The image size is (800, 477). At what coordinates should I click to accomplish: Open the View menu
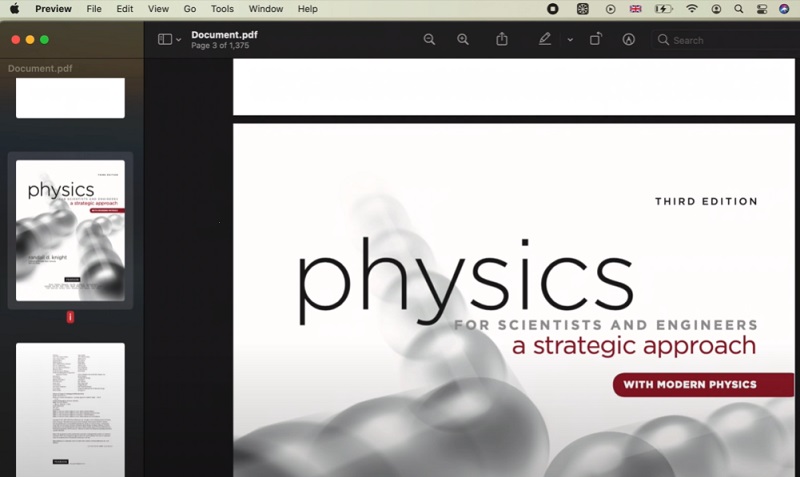click(x=158, y=9)
